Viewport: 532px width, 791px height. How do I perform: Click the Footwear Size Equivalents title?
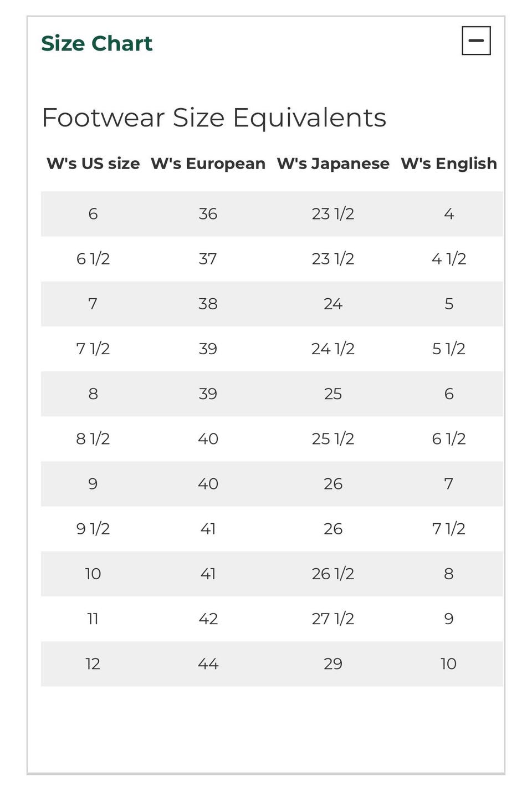214,118
